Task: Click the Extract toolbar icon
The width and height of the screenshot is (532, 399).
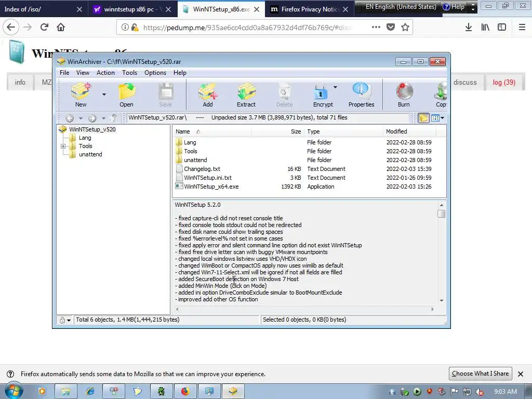Action: [x=246, y=95]
